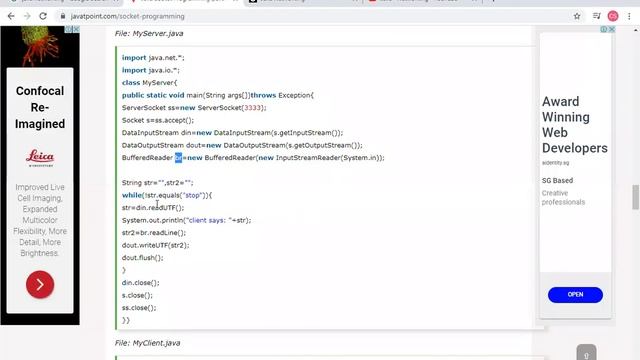Open Award Winning Web Developers ad headline
Image resolution: width=640 pixels, height=360 pixels.
(x=575, y=125)
